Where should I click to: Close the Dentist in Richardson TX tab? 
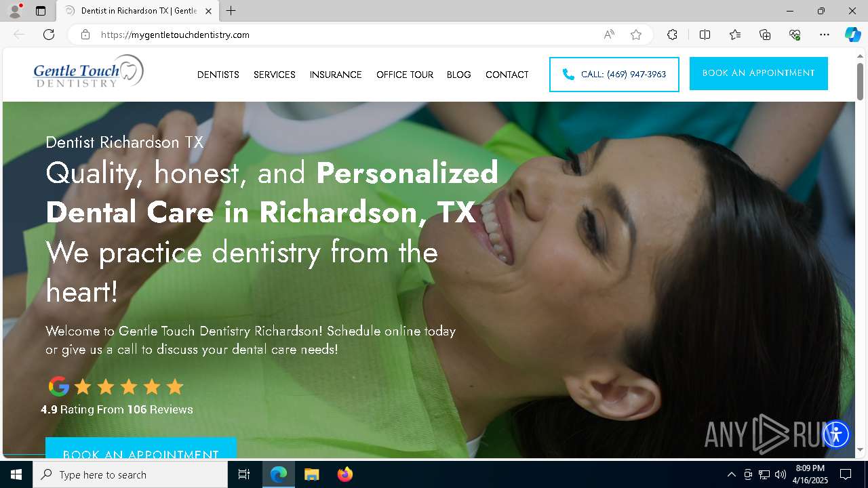(x=208, y=11)
